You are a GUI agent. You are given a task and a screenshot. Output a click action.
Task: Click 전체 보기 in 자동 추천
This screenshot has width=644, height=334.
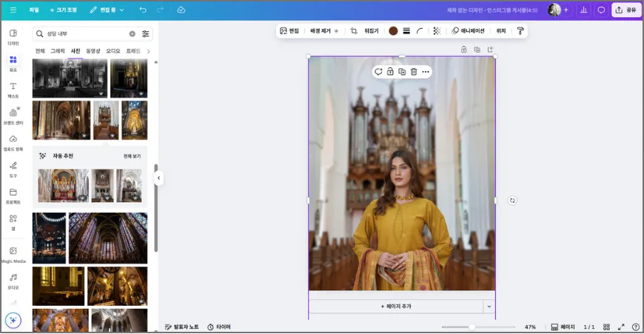[x=132, y=156]
